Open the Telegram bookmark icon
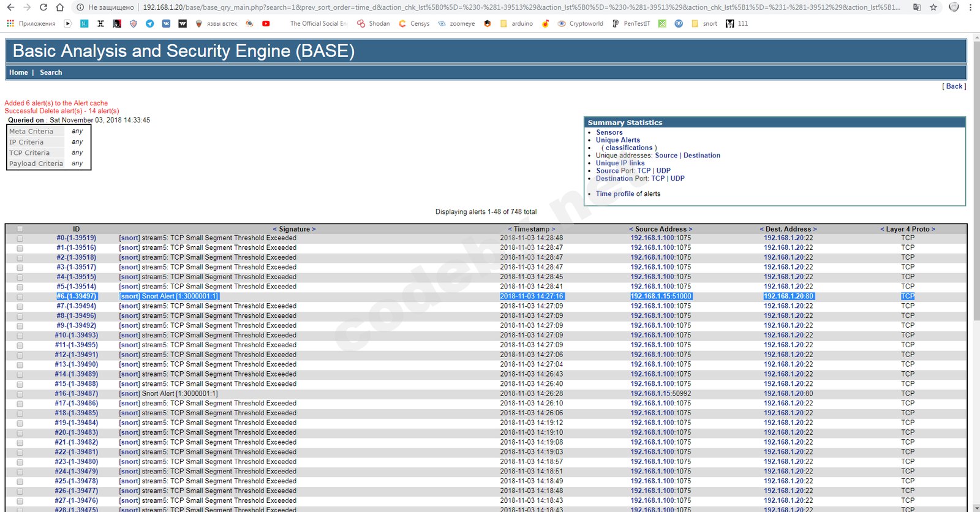980x512 pixels. click(149, 23)
